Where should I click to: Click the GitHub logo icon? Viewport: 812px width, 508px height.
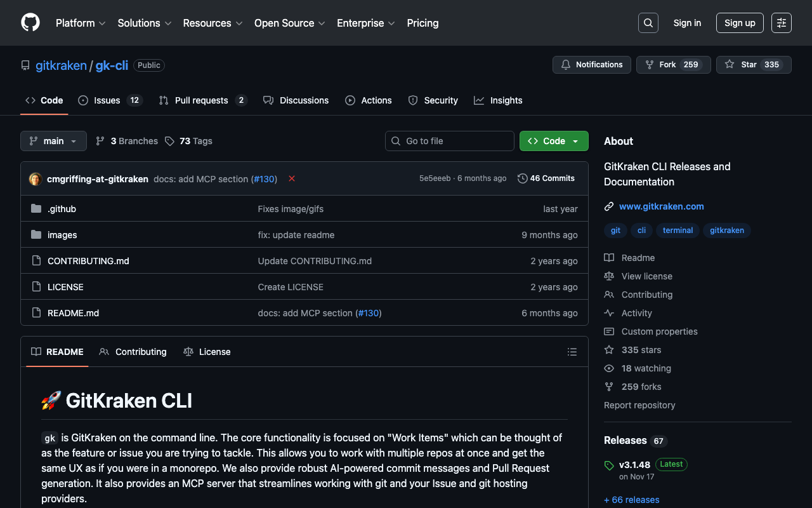coord(30,23)
